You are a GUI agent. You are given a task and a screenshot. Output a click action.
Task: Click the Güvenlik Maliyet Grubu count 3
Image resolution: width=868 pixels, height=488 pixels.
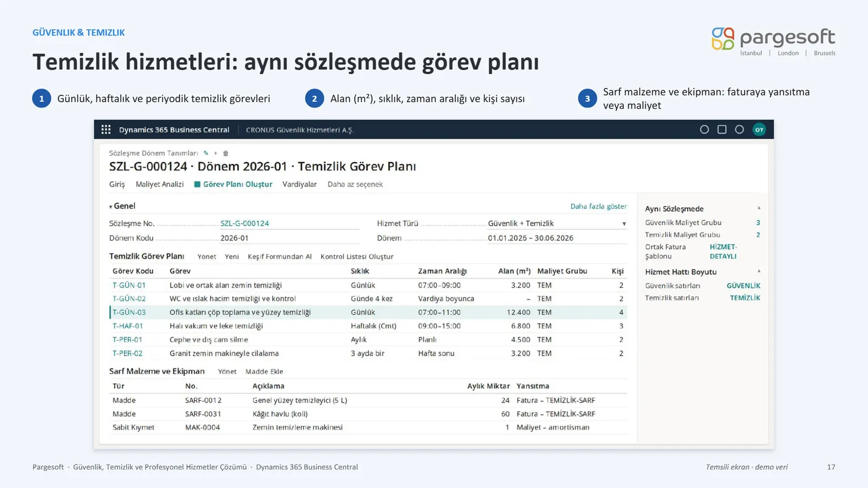point(758,223)
